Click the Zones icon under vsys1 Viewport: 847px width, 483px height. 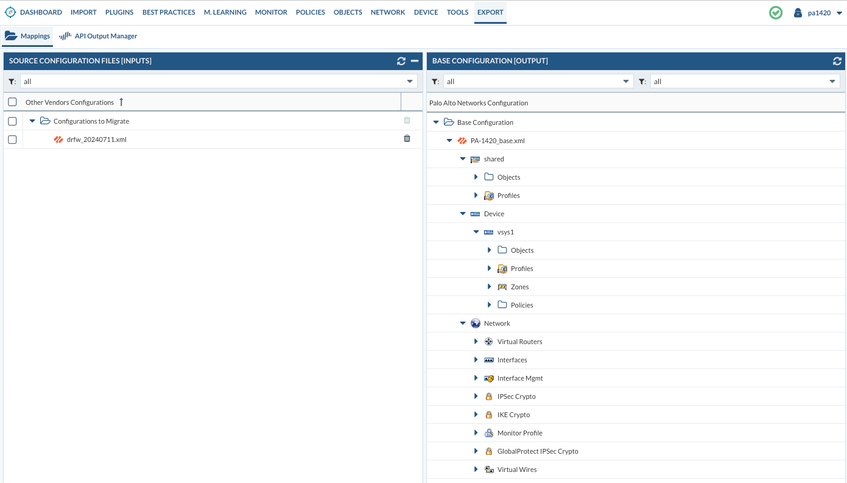coord(502,287)
